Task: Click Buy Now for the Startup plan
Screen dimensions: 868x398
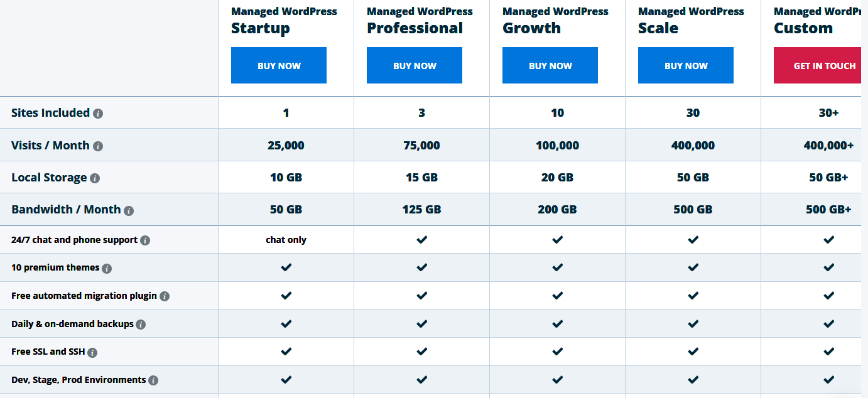Action: [279, 65]
